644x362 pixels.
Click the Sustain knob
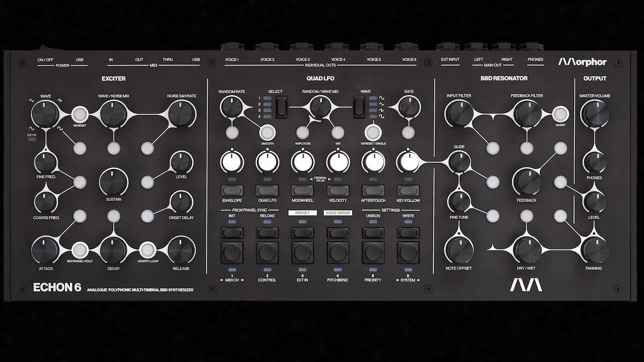pos(113,181)
